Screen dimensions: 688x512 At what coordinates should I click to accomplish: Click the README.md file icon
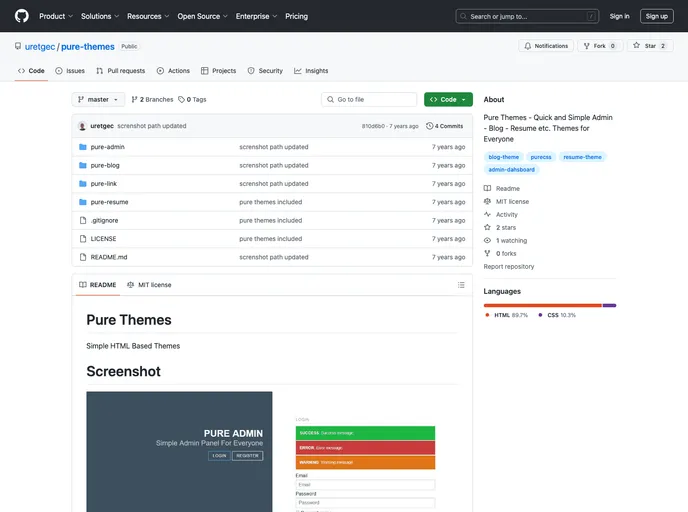pyautogui.click(x=82, y=257)
